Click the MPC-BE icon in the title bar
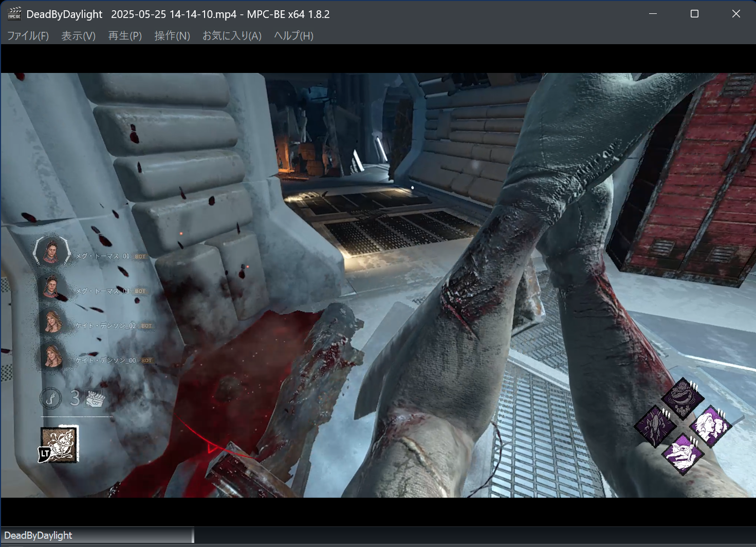 coord(14,14)
